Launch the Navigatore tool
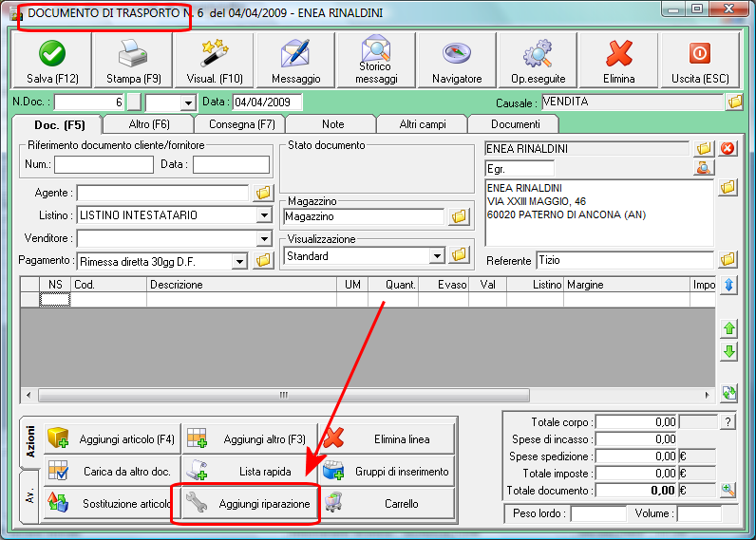Image resolution: width=756 pixels, height=540 pixels. click(457, 61)
